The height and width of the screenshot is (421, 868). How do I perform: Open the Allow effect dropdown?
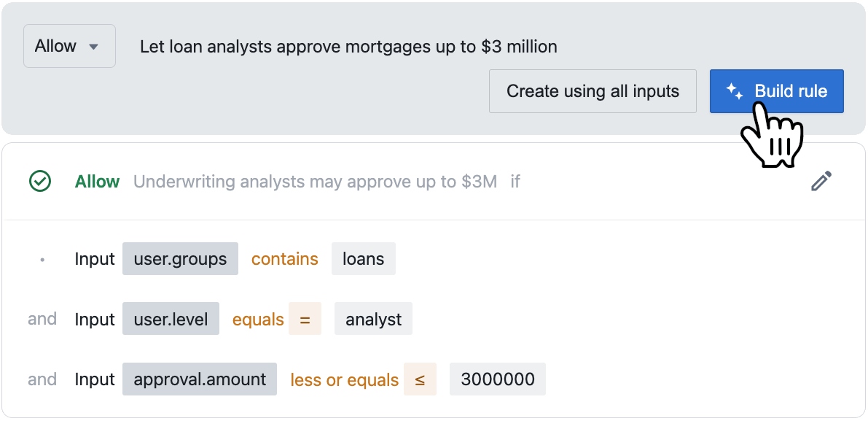click(69, 46)
